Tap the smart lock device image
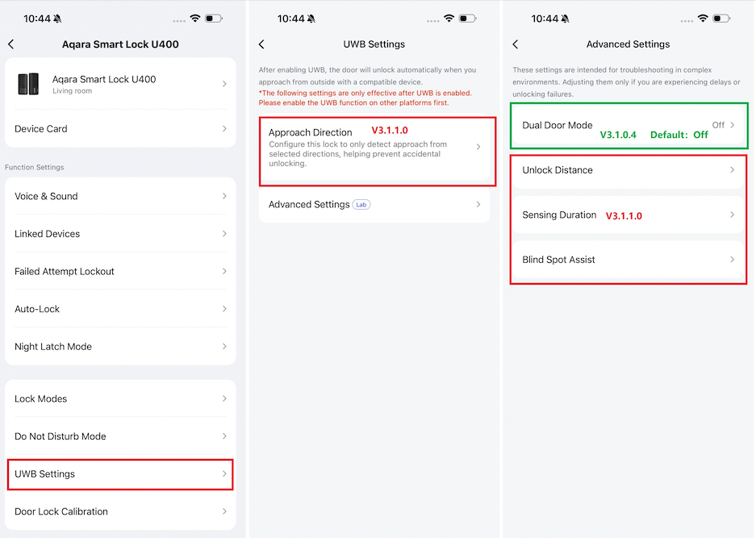Image resolution: width=756 pixels, height=538 pixels. pyautogui.click(x=28, y=84)
